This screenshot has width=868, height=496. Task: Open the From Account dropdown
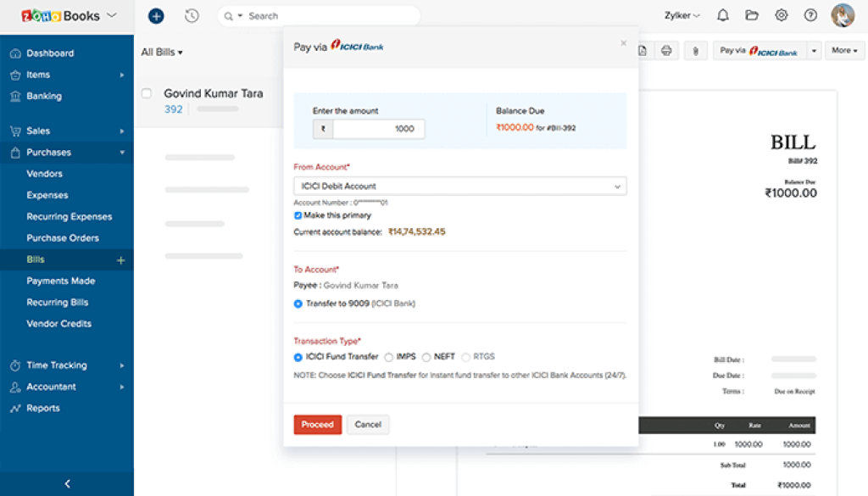click(x=460, y=187)
